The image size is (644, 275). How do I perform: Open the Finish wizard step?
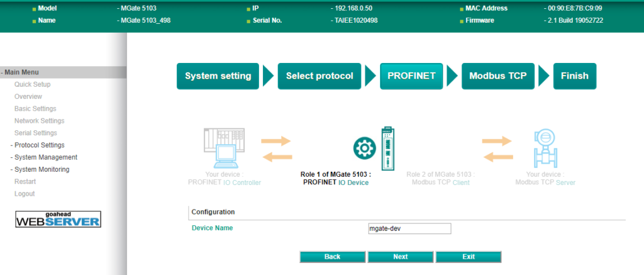click(x=575, y=76)
